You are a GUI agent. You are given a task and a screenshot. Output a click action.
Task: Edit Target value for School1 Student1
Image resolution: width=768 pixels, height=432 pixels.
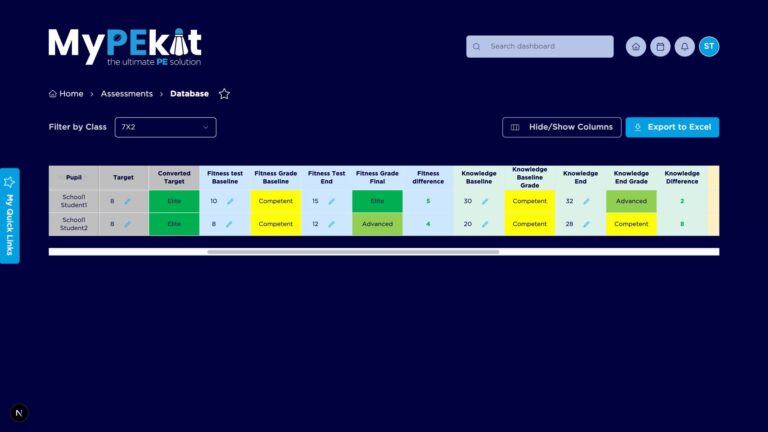(x=127, y=201)
